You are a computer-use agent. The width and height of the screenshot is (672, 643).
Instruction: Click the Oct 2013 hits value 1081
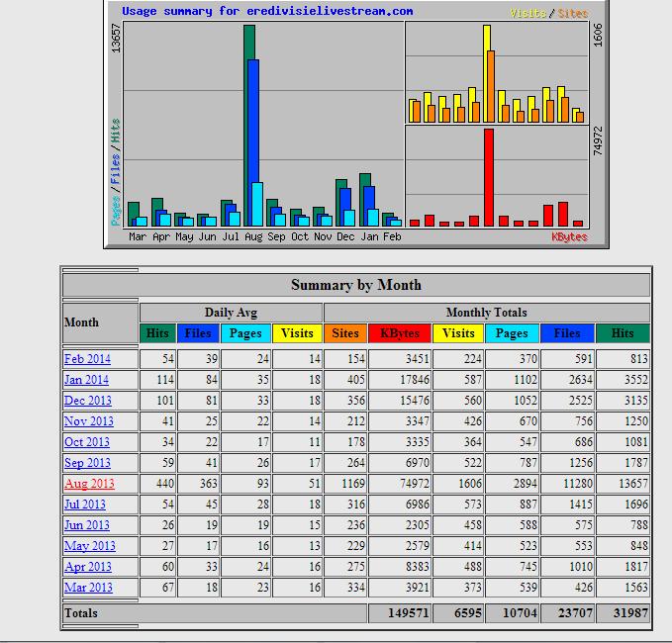point(636,441)
